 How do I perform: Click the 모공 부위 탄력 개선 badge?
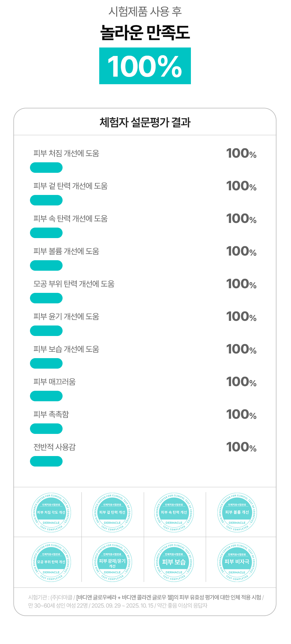pos(51,562)
